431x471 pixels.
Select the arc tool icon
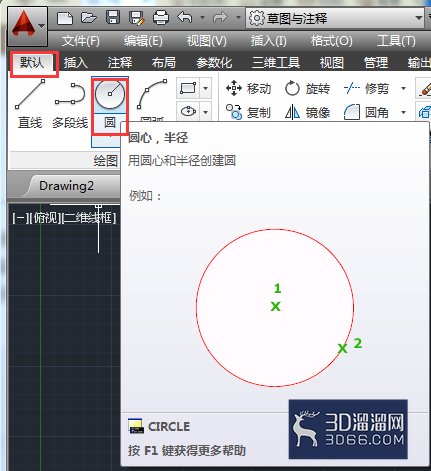coord(152,94)
